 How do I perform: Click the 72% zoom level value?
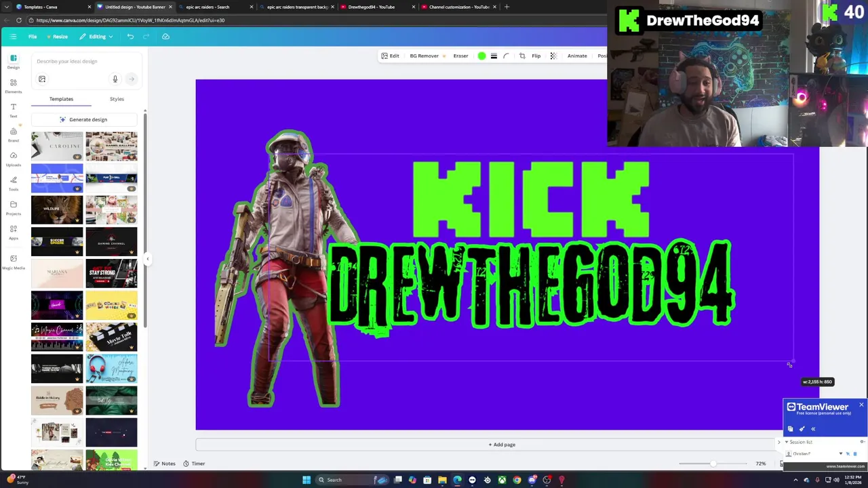click(x=760, y=464)
